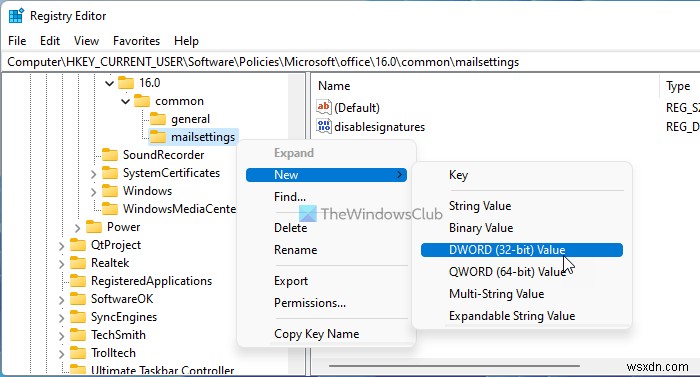Open the New submenu in context menu

pos(326,175)
